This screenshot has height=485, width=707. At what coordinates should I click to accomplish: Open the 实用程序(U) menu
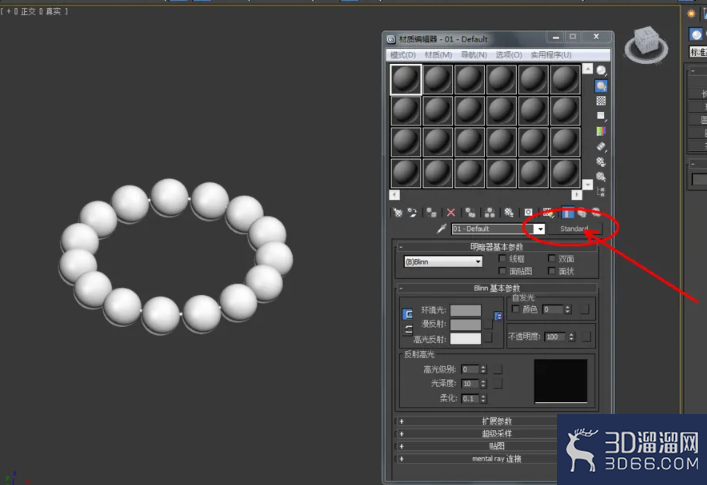[x=551, y=55]
